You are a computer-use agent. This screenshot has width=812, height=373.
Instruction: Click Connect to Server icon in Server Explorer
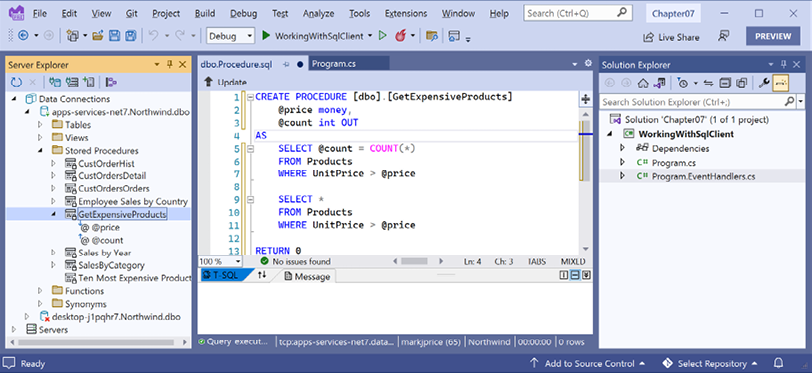coord(72,82)
